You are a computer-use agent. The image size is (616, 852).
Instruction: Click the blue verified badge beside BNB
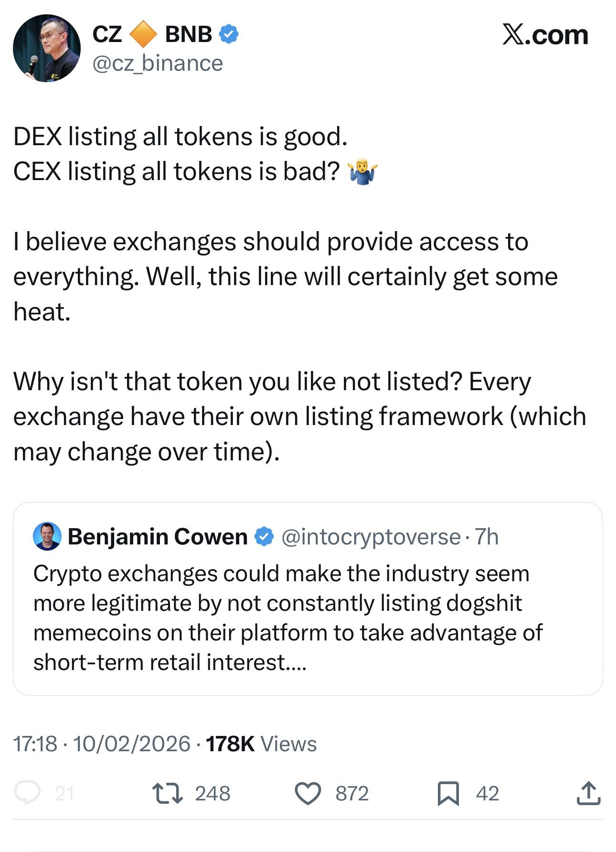click(x=229, y=34)
